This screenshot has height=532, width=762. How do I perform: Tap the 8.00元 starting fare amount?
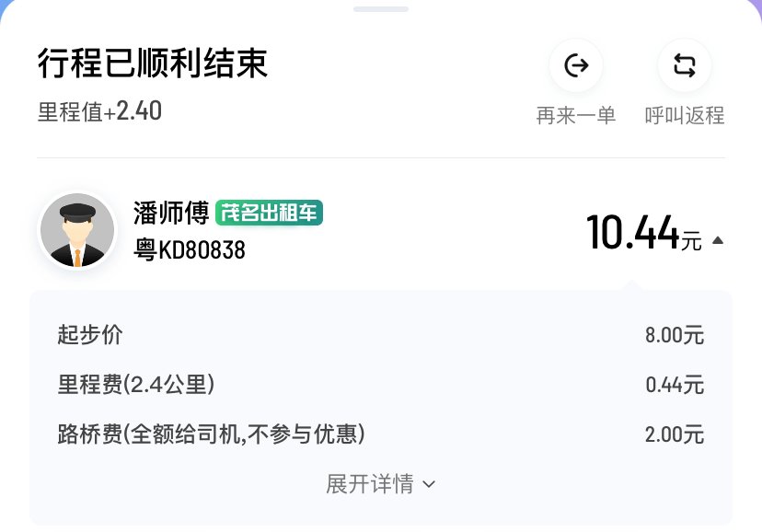(x=674, y=335)
